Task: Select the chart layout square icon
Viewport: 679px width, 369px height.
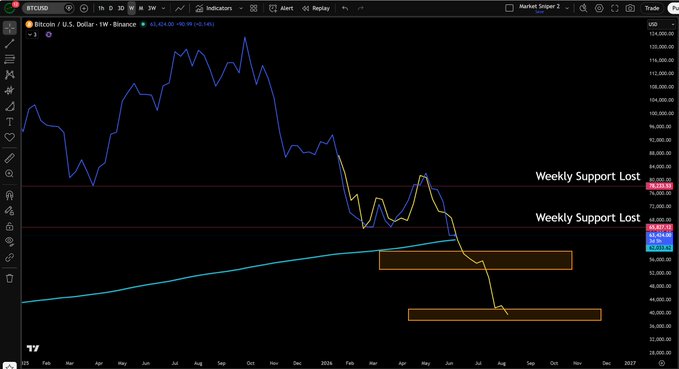Action: click(x=510, y=8)
